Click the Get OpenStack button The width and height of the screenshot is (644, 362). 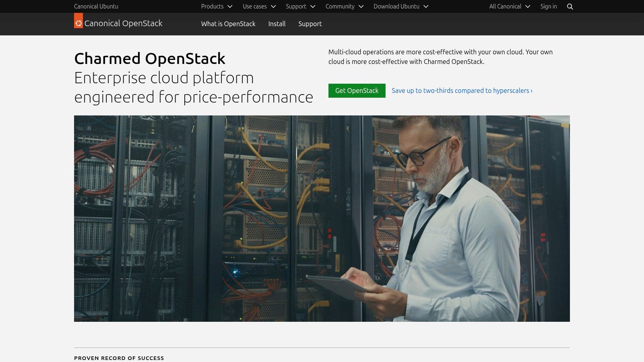tap(357, 90)
